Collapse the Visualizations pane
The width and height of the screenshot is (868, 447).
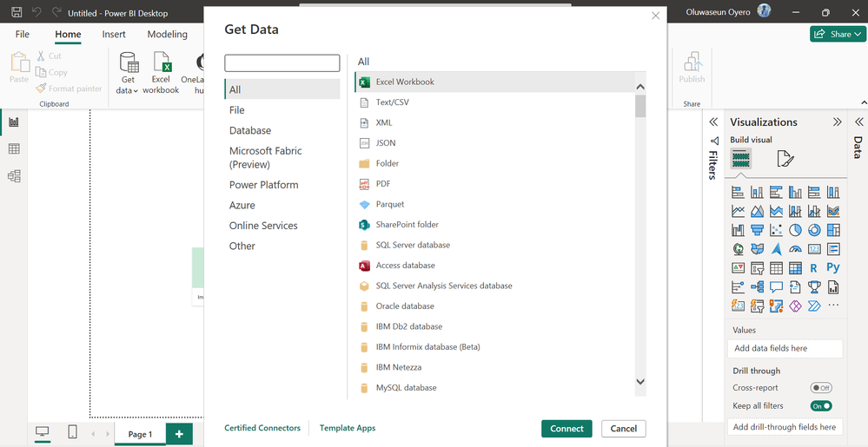pyautogui.click(x=837, y=122)
